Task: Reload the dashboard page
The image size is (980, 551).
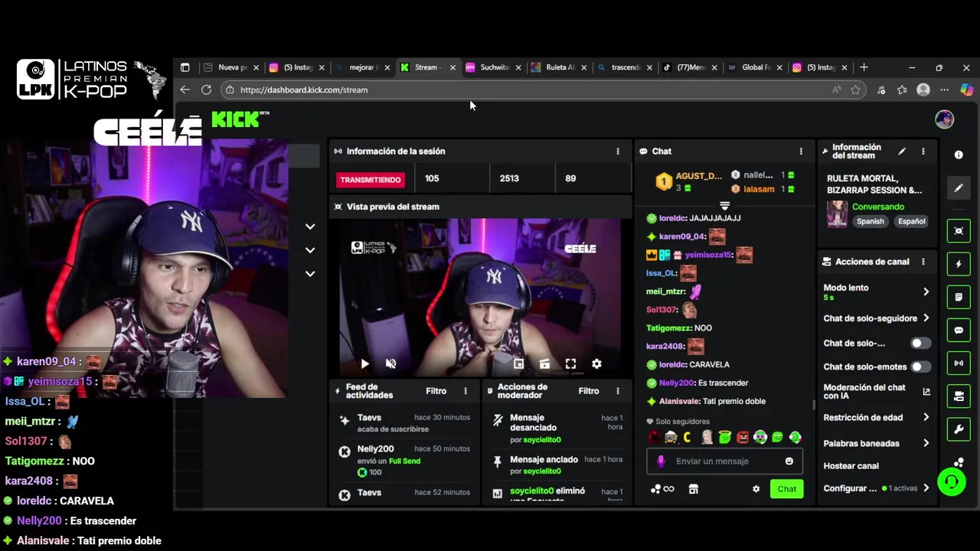Action: point(206,90)
